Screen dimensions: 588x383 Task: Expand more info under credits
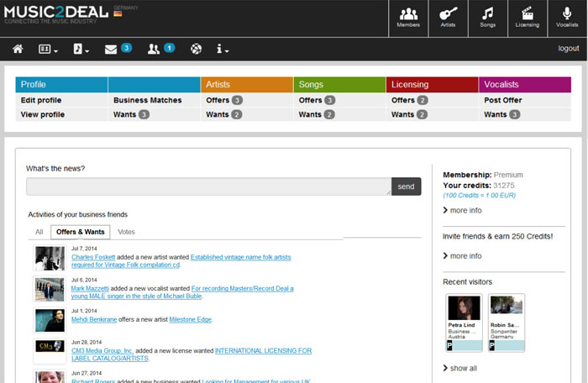(465, 210)
